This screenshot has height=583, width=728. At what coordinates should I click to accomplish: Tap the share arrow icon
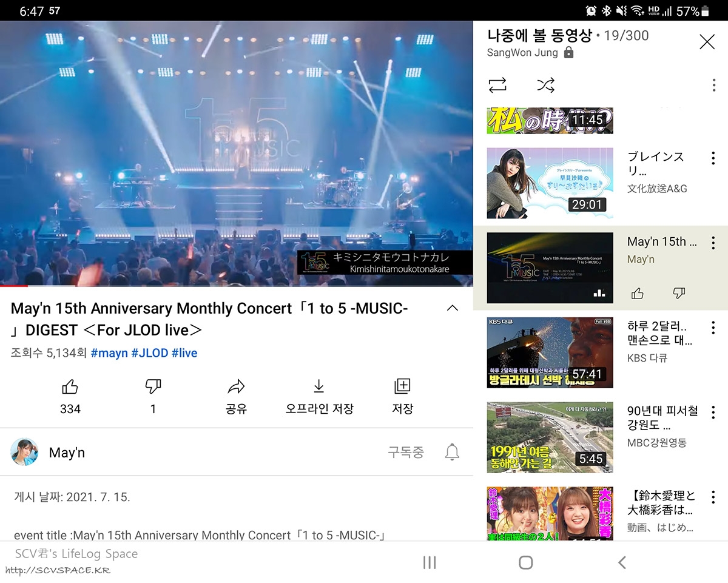pos(236,386)
